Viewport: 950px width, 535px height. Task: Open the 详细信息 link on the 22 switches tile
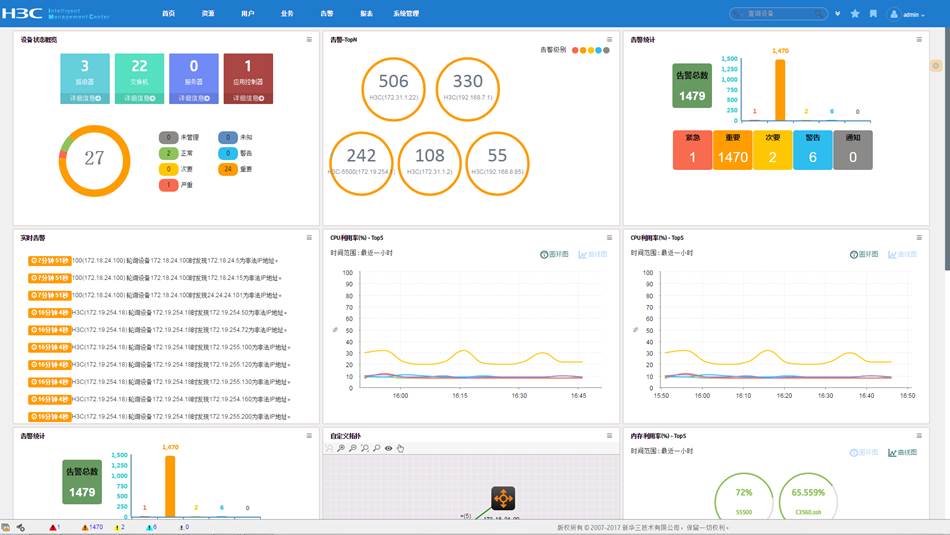pos(139,98)
